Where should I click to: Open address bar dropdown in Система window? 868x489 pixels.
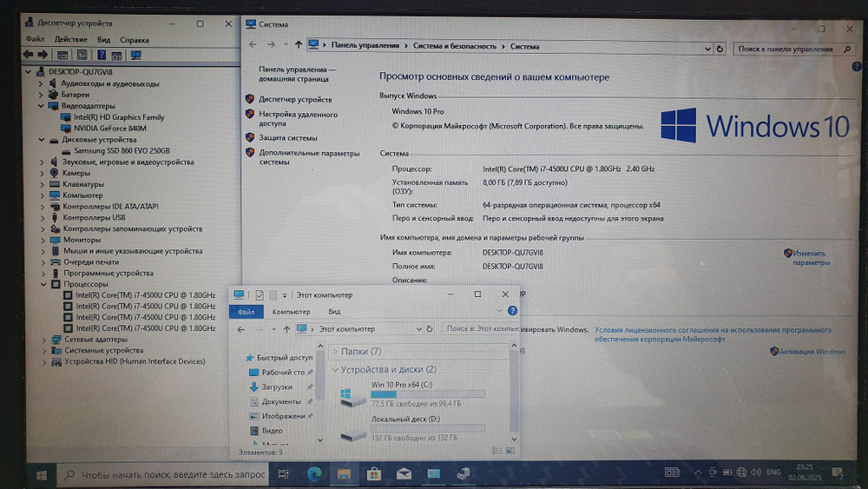pos(707,49)
